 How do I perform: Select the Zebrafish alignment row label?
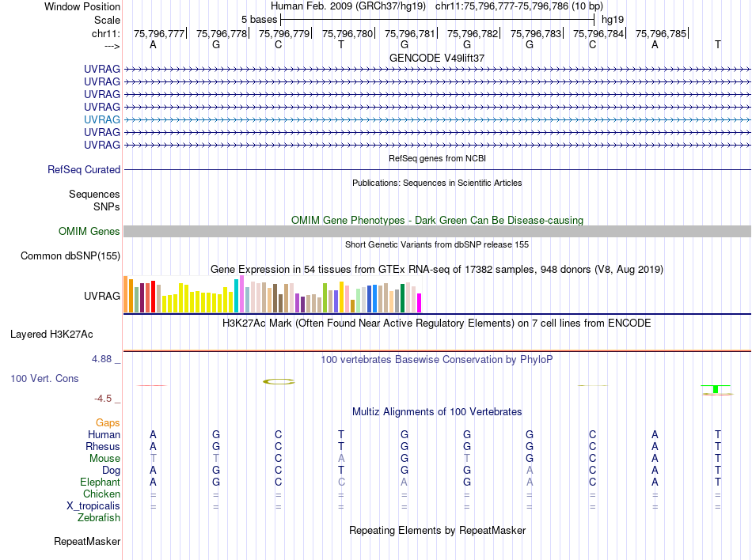pos(99,518)
